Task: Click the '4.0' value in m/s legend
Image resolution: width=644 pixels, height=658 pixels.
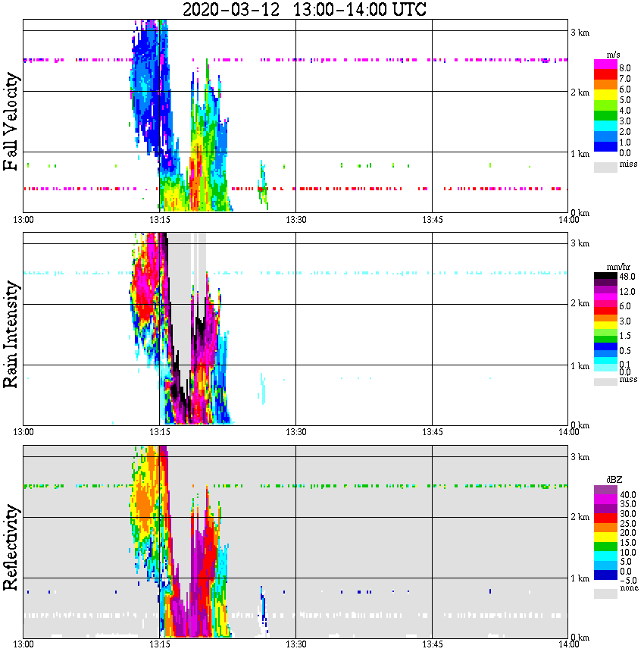Action: [x=625, y=111]
